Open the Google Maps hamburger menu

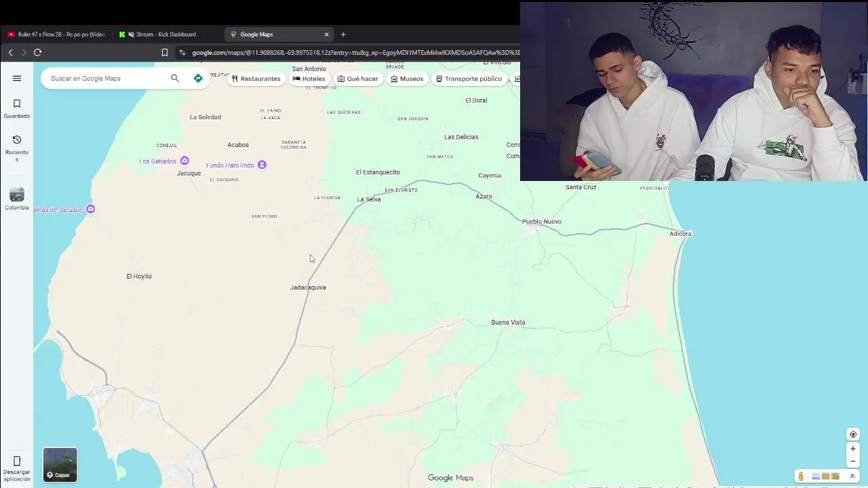coord(17,78)
